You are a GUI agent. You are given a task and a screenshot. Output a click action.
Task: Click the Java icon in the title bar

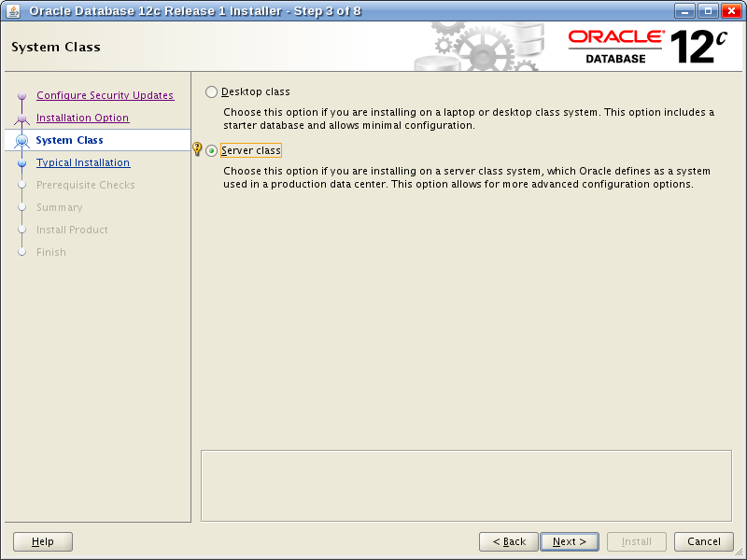click(13, 11)
